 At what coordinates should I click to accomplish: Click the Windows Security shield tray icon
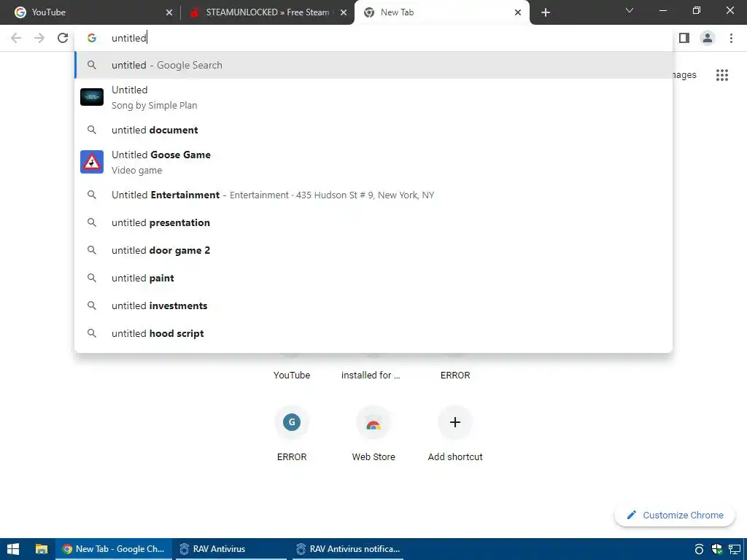coord(716,549)
